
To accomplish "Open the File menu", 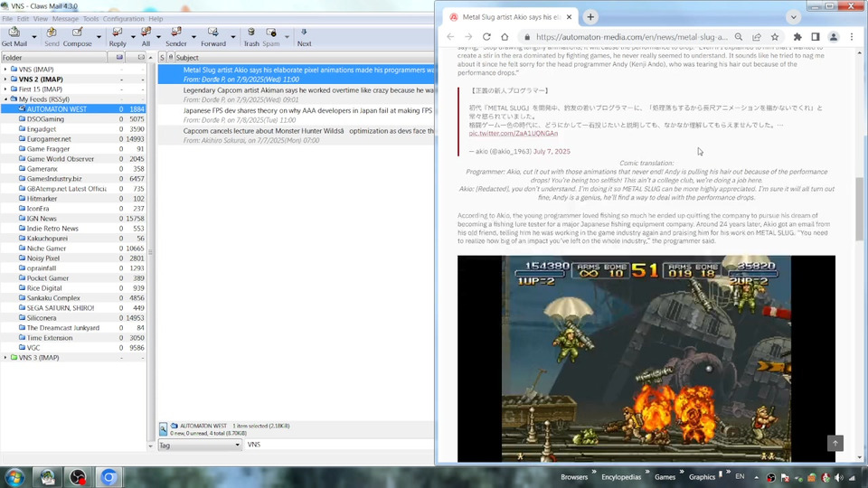I will pos(7,19).
